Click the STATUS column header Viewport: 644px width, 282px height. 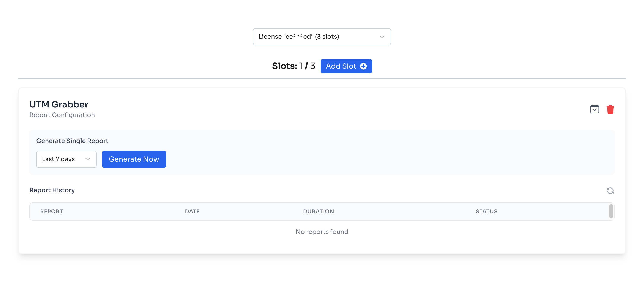(486, 211)
